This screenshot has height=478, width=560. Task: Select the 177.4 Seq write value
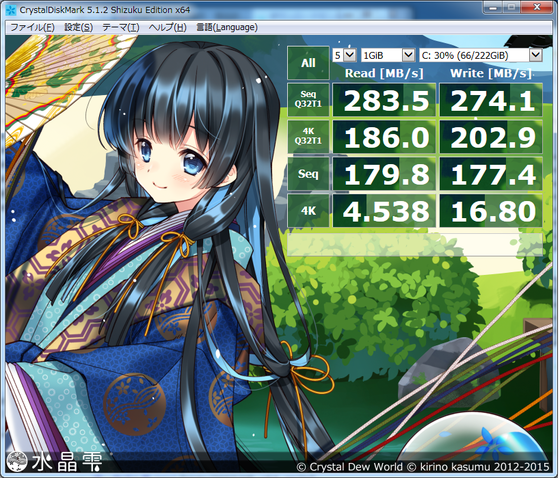pyautogui.click(x=491, y=174)
